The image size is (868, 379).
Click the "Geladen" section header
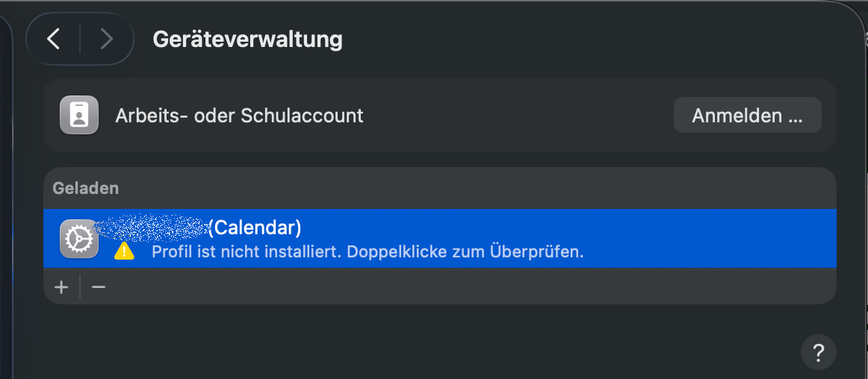pos(85,188)
